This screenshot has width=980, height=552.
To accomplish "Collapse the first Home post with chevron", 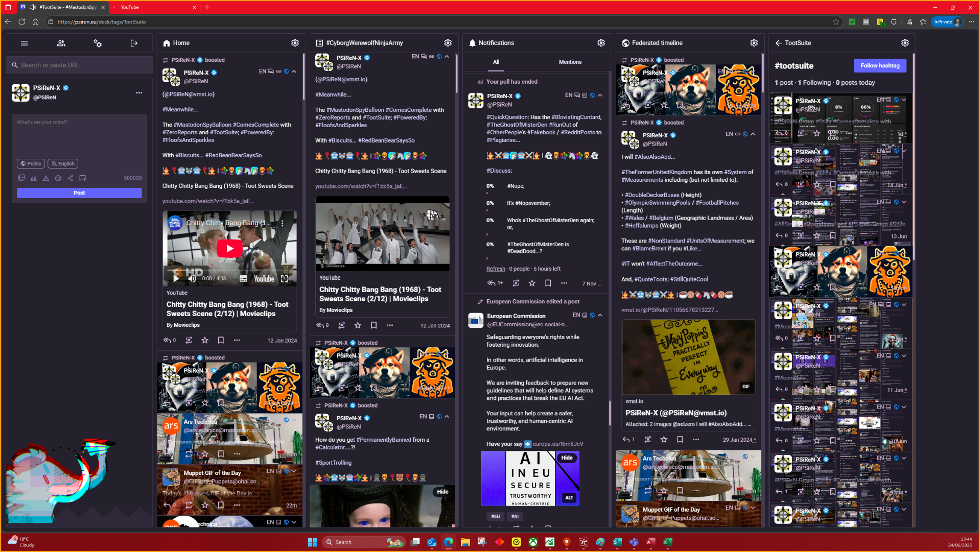I will click(294, 71).
